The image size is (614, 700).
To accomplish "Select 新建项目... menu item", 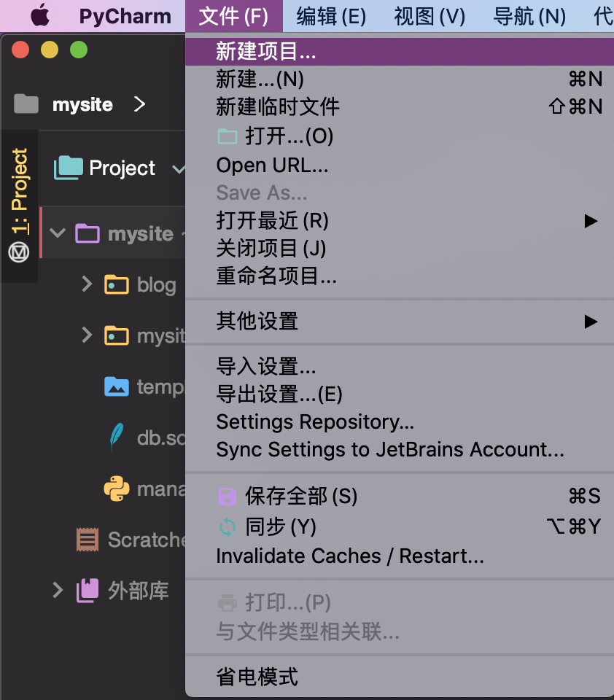I will pyautogui.click(x=400, y=52).
